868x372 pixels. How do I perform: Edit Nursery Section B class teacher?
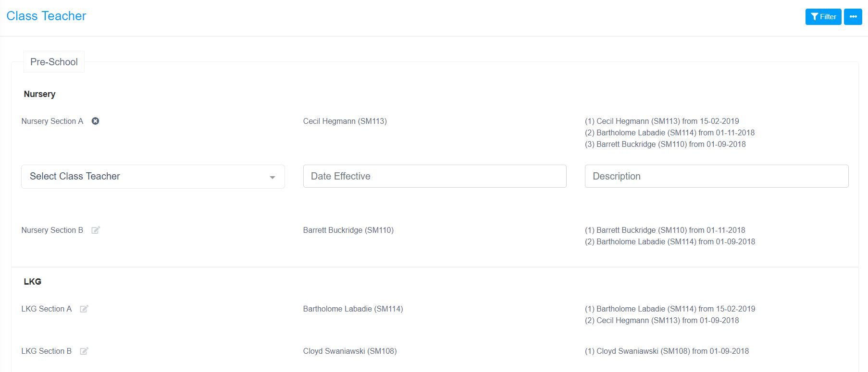(96, 230)
